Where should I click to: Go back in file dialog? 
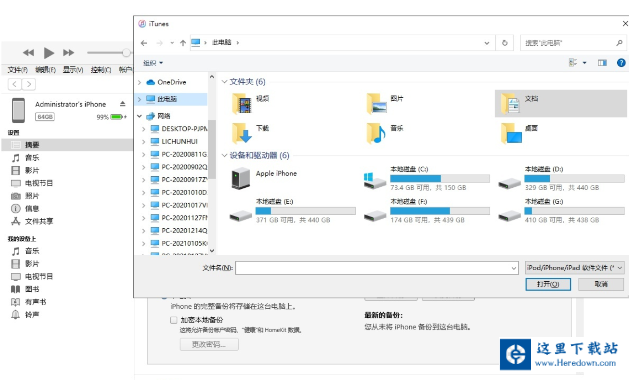[x=144, y=43]
